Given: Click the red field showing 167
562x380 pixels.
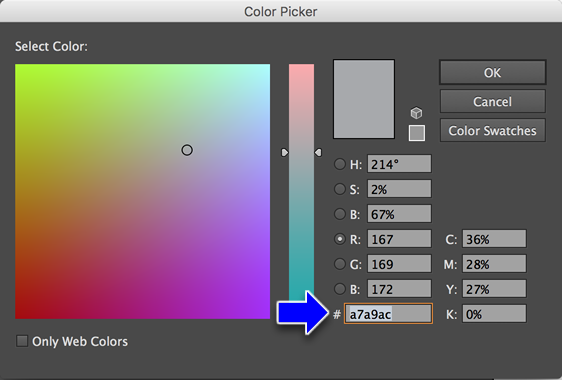Looking at the screenshot, I should point(399,239).
